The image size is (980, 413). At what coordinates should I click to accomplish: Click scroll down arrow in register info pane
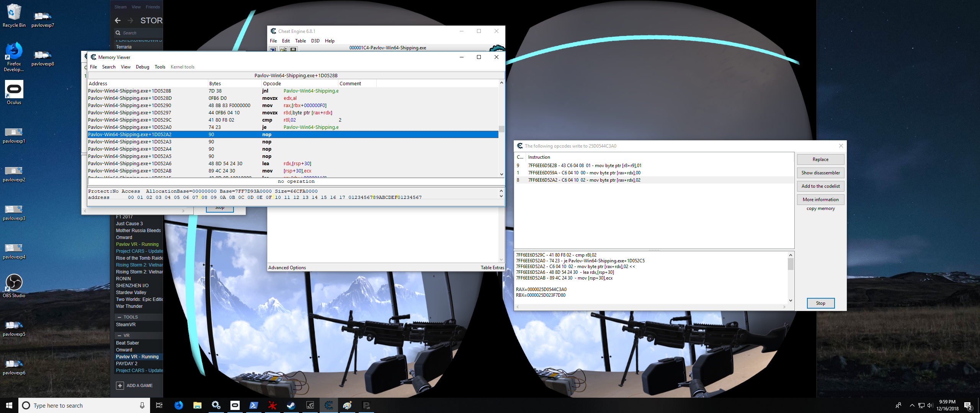[x=791, y=301]
